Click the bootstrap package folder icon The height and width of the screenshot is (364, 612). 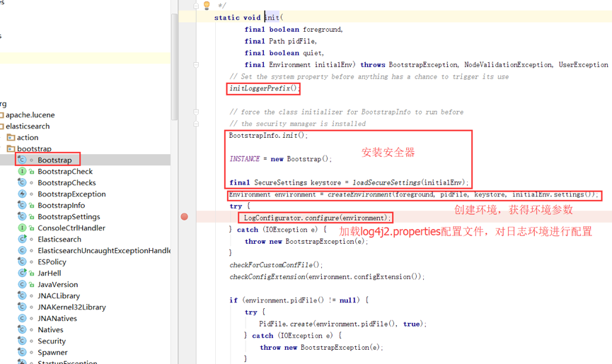point(11,148)
